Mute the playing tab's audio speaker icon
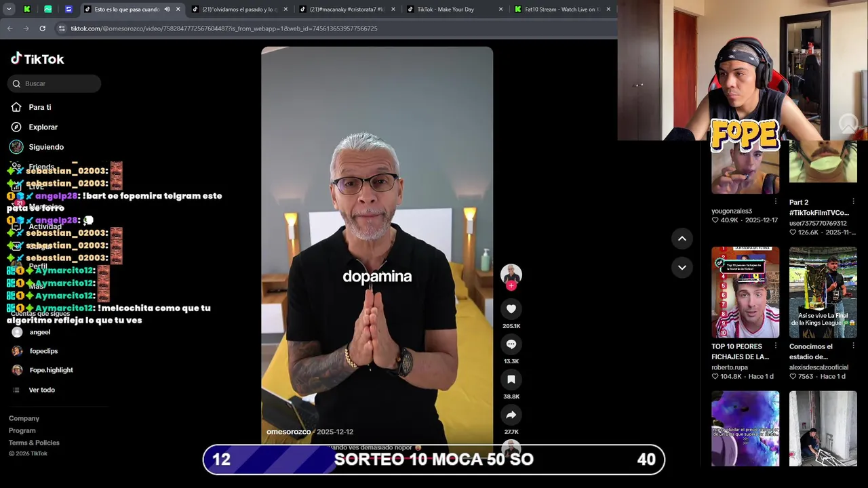Screen dimensions: 868x488 (x=167, y=9)
